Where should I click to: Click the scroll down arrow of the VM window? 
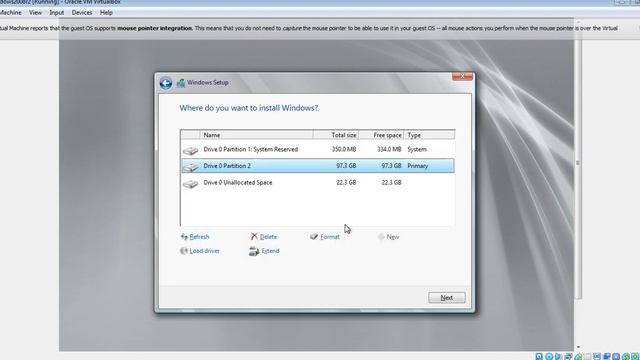[578, 347]
